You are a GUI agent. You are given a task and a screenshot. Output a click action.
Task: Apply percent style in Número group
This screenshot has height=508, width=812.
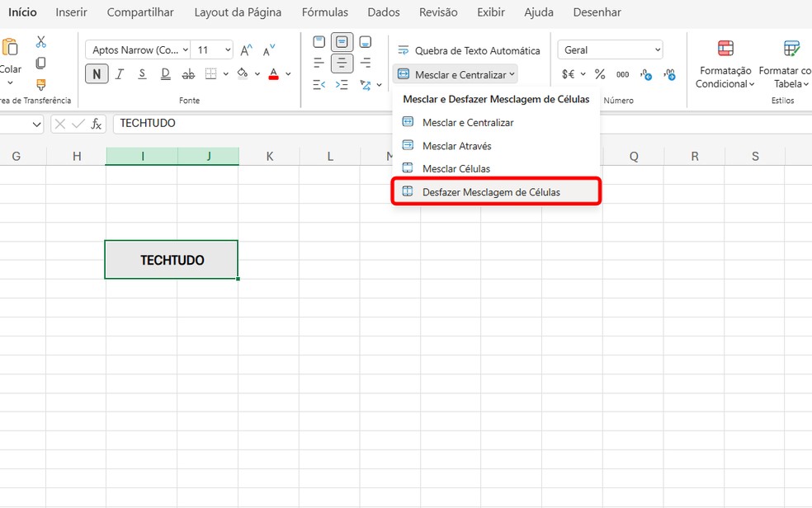pos(599,74)
